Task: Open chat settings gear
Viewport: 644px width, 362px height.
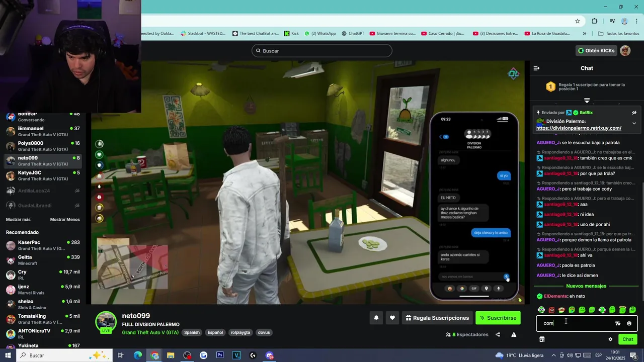Action: pyautogui.click(x=610, y=339)
